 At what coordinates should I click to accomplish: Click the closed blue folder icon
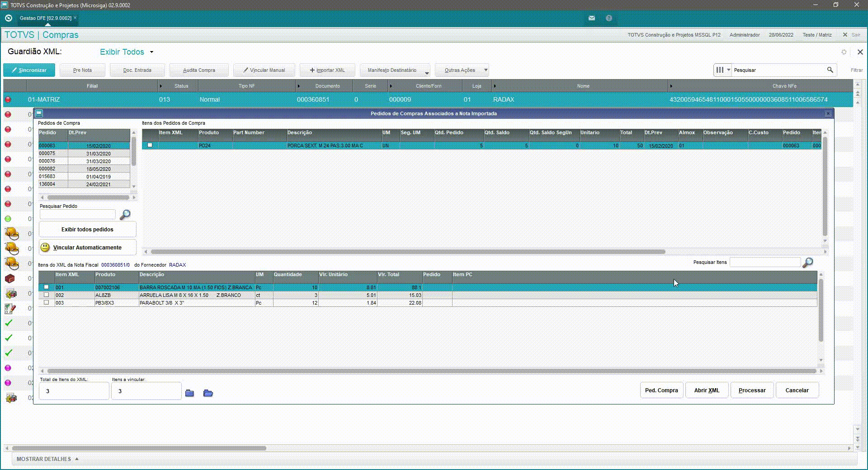click(189, 393)
